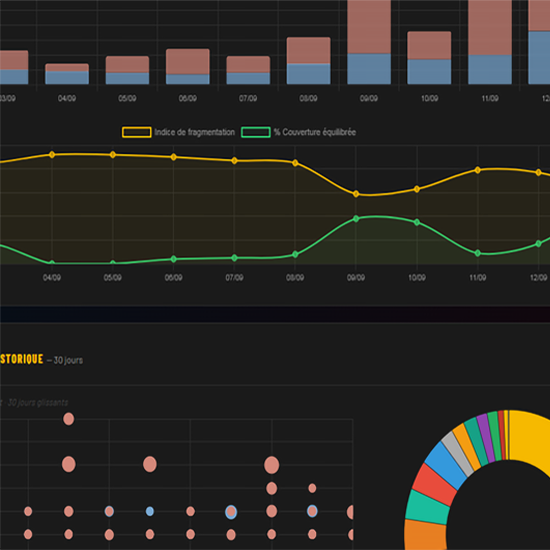The image size is (550, 550).
Task: Click the 10/09 label under the line chart
Action: pos(417,278)
